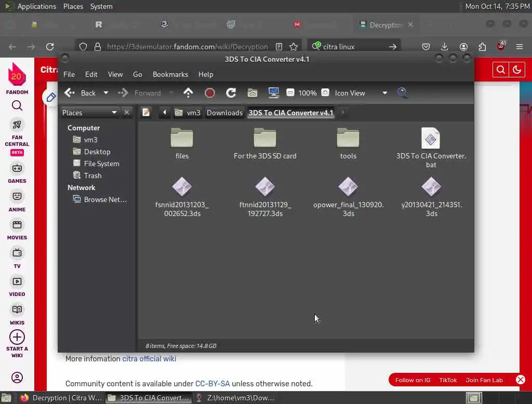
Task: Toggle text location entry pencil icon
Action: coord(146,112)
